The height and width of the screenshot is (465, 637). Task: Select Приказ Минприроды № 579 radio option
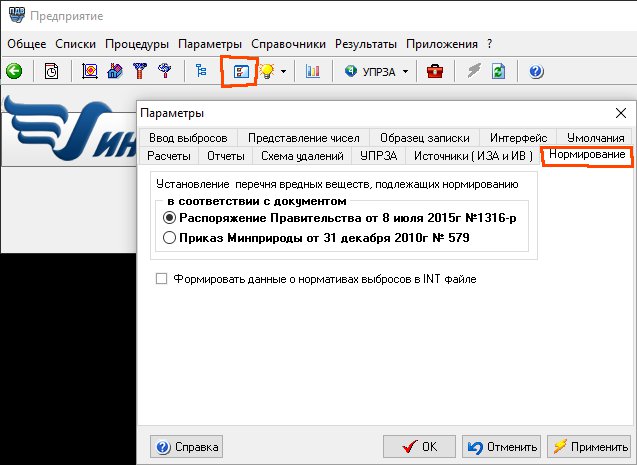point(169,237)
